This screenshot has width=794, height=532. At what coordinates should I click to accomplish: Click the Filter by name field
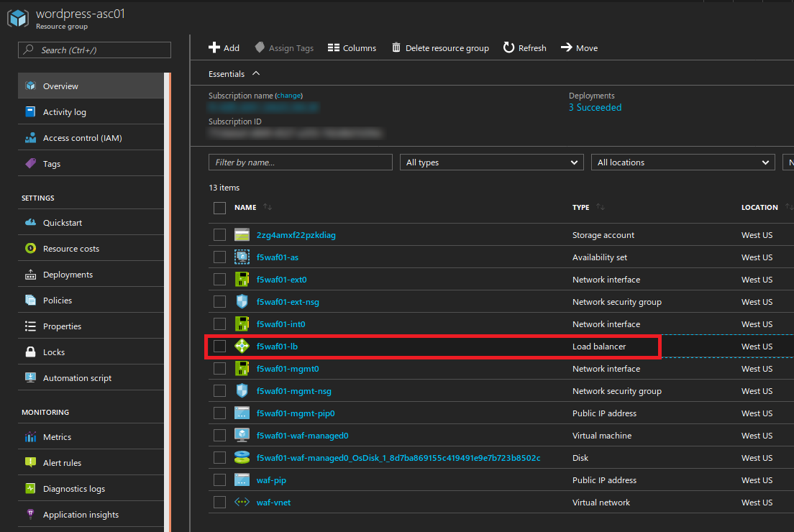(x=301, y=162)
